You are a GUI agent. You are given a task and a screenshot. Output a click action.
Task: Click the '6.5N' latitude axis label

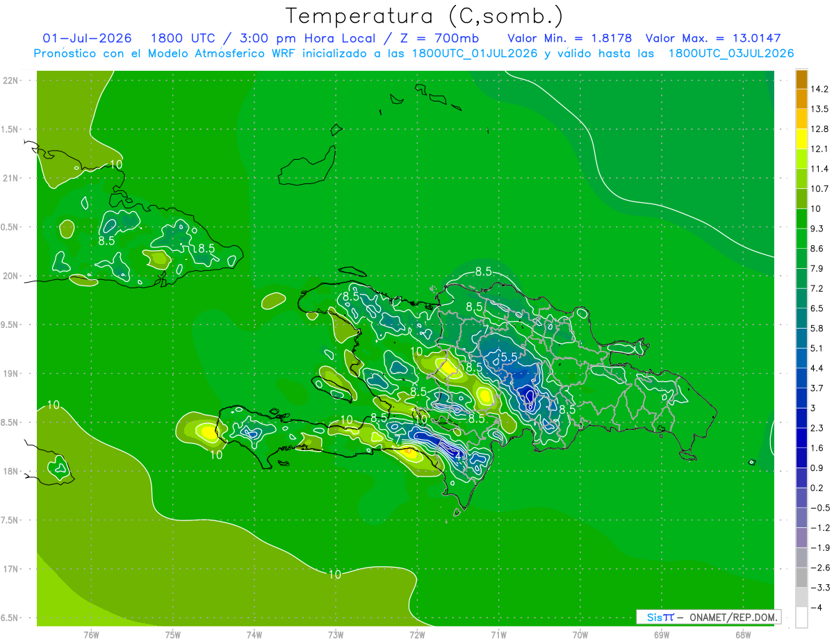(x=10, y=618)
